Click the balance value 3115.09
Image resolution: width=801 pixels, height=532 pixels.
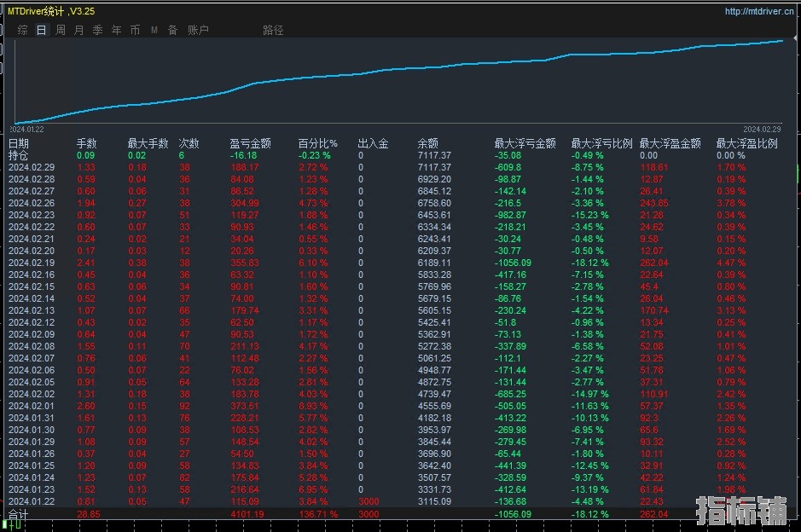click(x=434, y=501)
